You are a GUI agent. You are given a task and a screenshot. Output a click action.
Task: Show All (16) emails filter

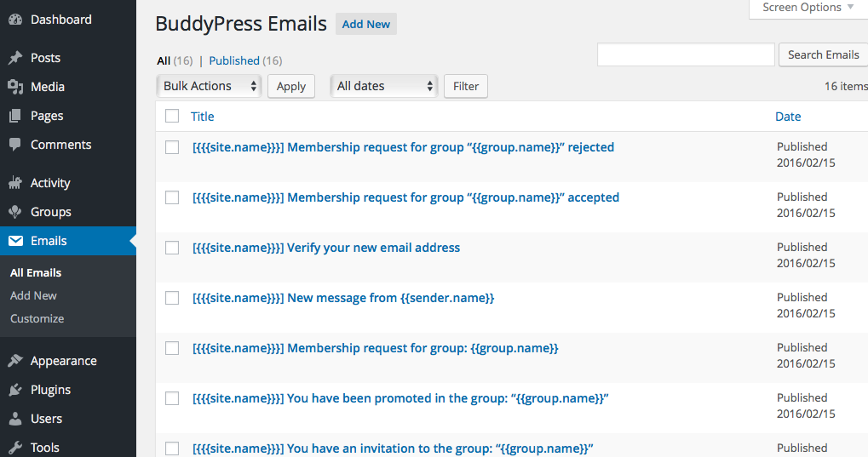tap(175, 61)
